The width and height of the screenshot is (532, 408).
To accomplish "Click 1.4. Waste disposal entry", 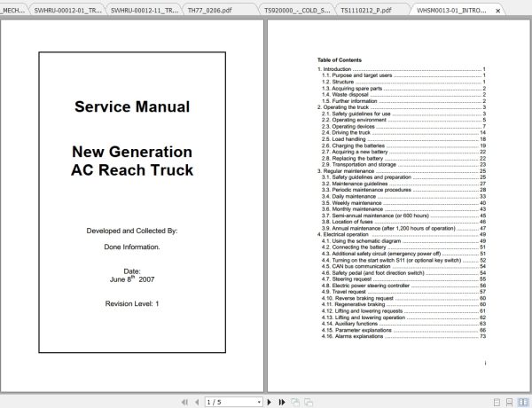I will click(403, 95).
